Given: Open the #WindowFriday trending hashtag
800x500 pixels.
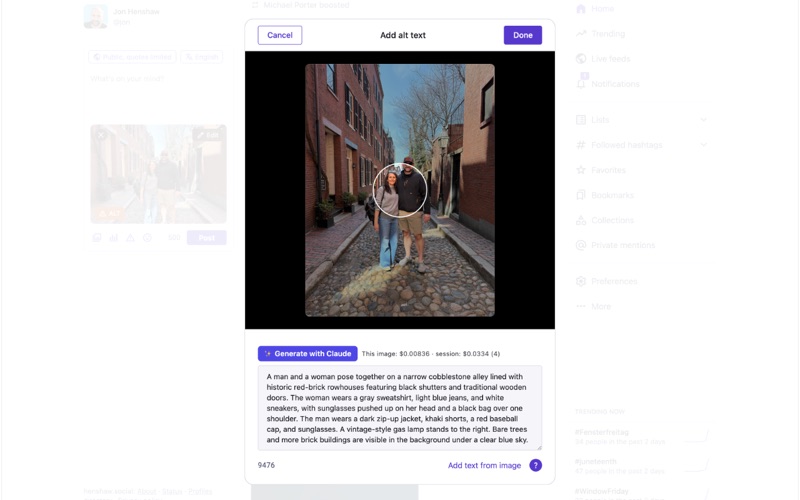Looking at the screenshot, I should point(602,491).
